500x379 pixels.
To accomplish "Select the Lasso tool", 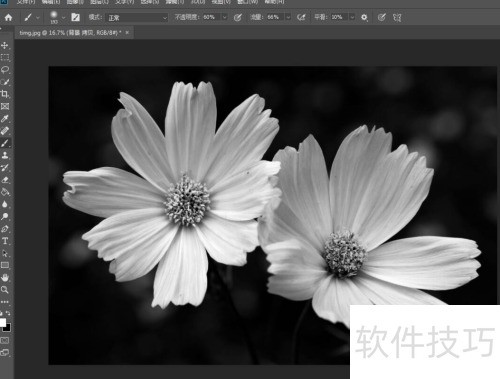I will click(x=5, y=70).
